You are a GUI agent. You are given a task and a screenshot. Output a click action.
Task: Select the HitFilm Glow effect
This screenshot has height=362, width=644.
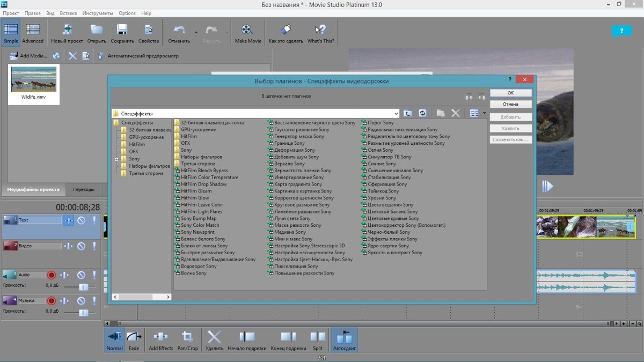point(192,198)
